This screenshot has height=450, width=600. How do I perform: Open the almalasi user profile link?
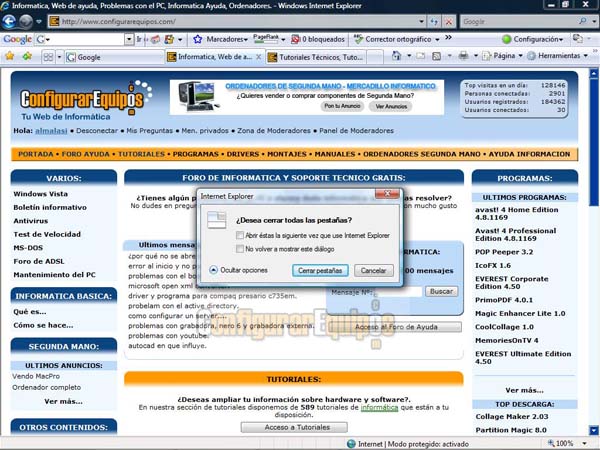pyautogui.click(x=51, y=131)
